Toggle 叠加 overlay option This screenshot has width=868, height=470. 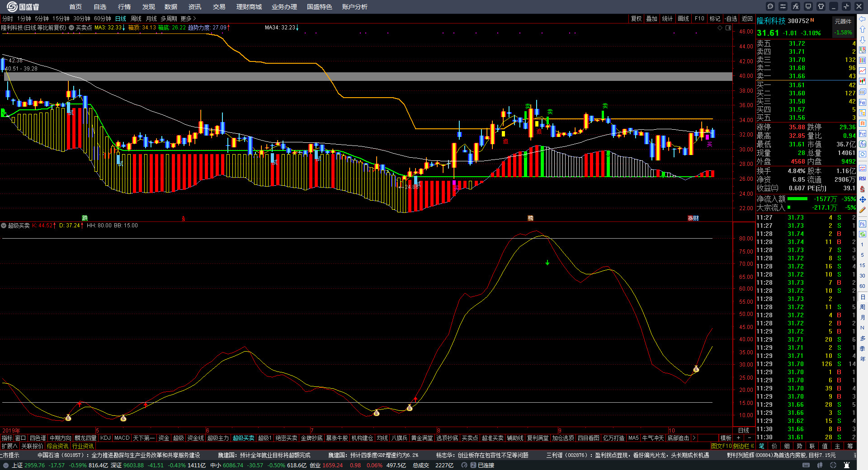click(652, 19)
